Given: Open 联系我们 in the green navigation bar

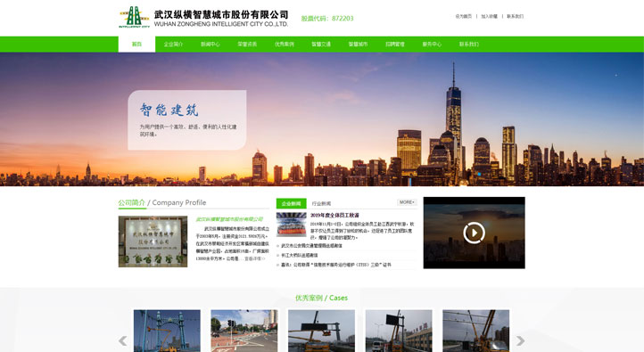Looking at the screenshot, I should 469,44.
